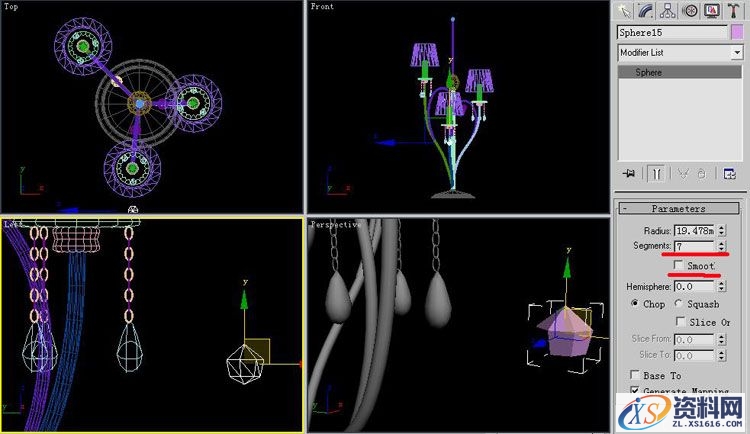Select the Squash radio button
The image size is (750, 434).
pyautogui.click(x=680, y=304)
